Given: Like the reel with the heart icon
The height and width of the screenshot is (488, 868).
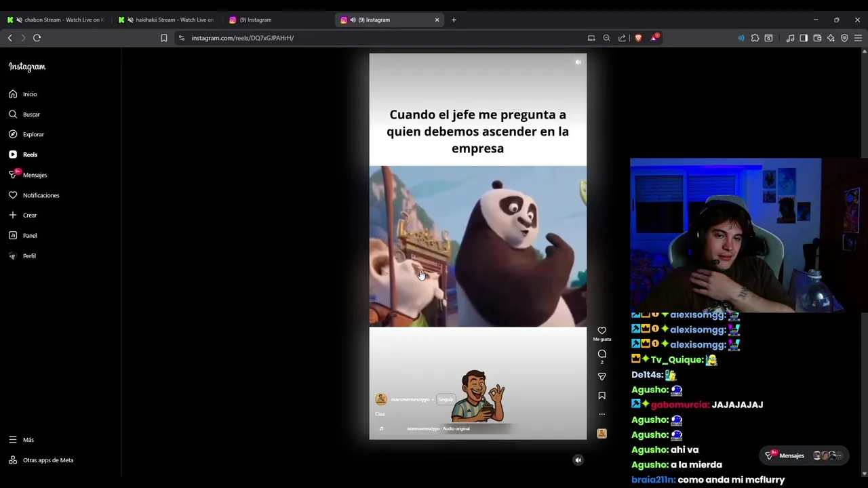Looking at the screenshot, I should [601, 331].
